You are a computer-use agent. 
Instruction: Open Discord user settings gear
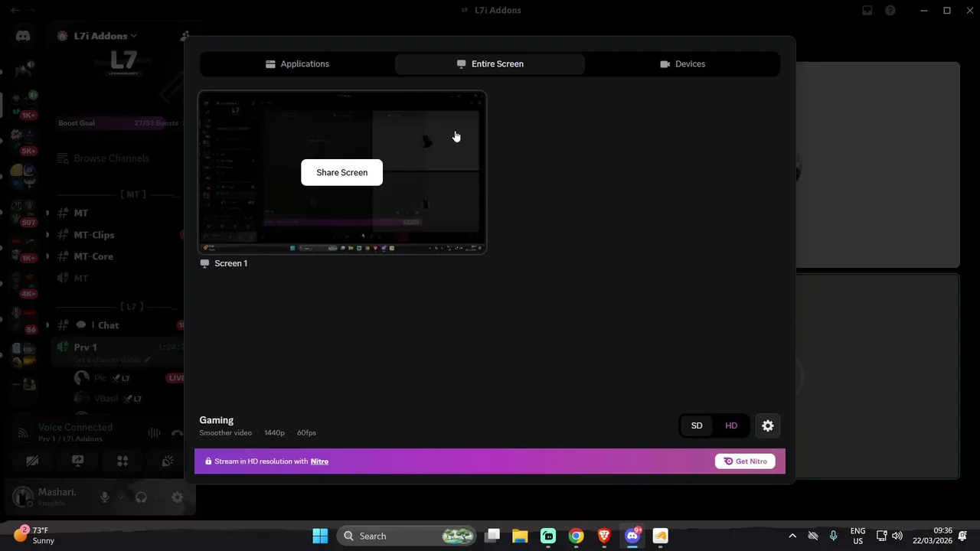(177, 497)
